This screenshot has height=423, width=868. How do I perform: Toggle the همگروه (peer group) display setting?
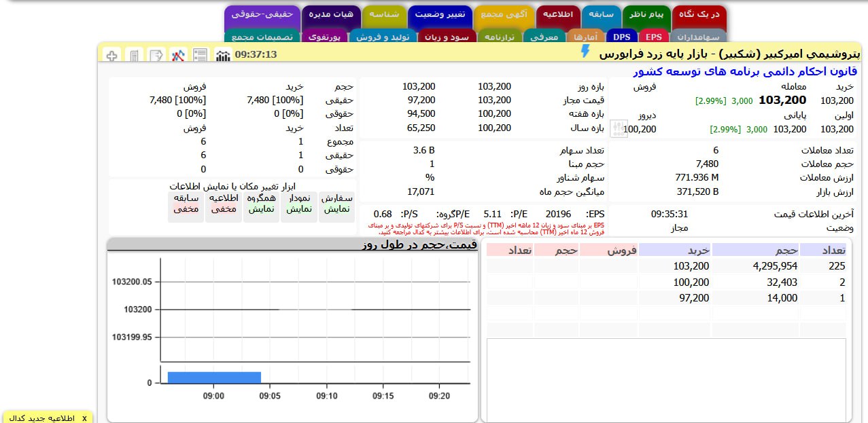click(x=260, y=204)
